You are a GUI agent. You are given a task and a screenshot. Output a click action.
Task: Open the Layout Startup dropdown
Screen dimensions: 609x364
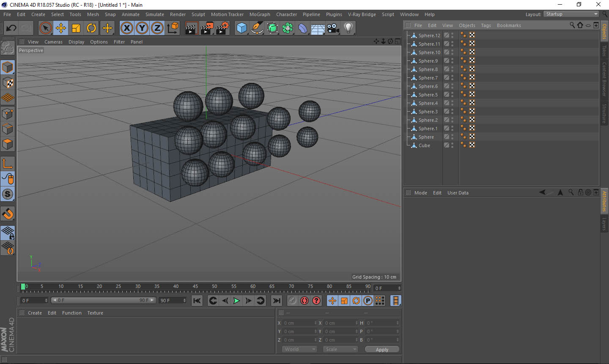tap(571, 14)
